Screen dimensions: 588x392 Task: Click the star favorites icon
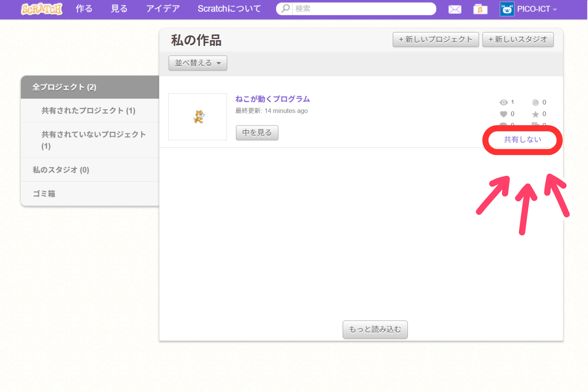[536, 114]
